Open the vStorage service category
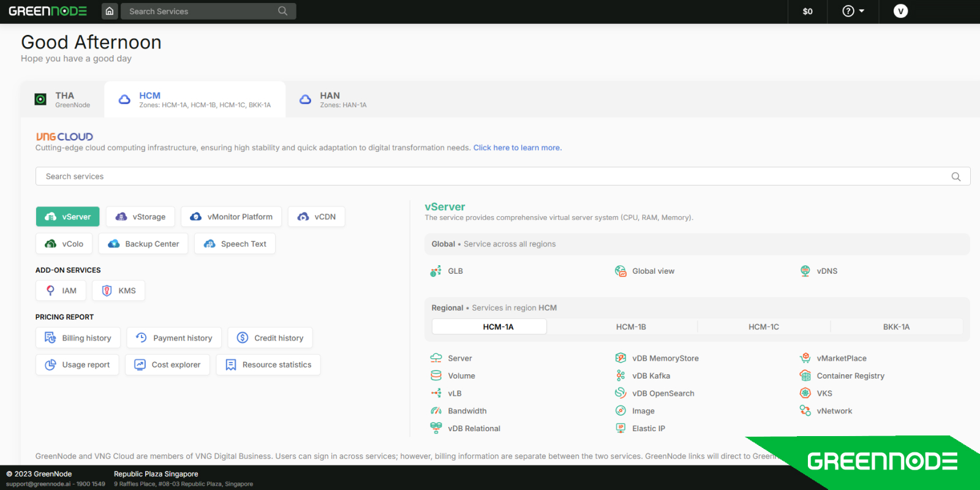Viewport: 980px width, 490px height. tap(140, 217)
